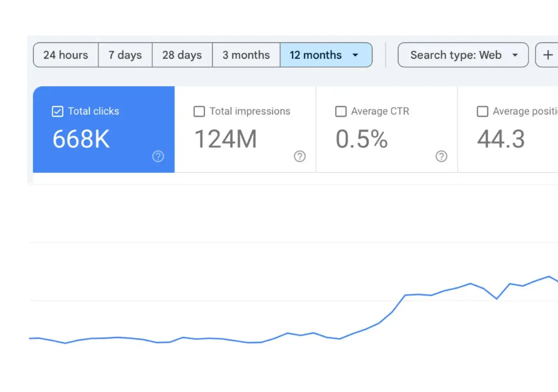Open the Search type: Web dropdown
The width and height of the screenshot is (558, 392).
click(463, 55)
